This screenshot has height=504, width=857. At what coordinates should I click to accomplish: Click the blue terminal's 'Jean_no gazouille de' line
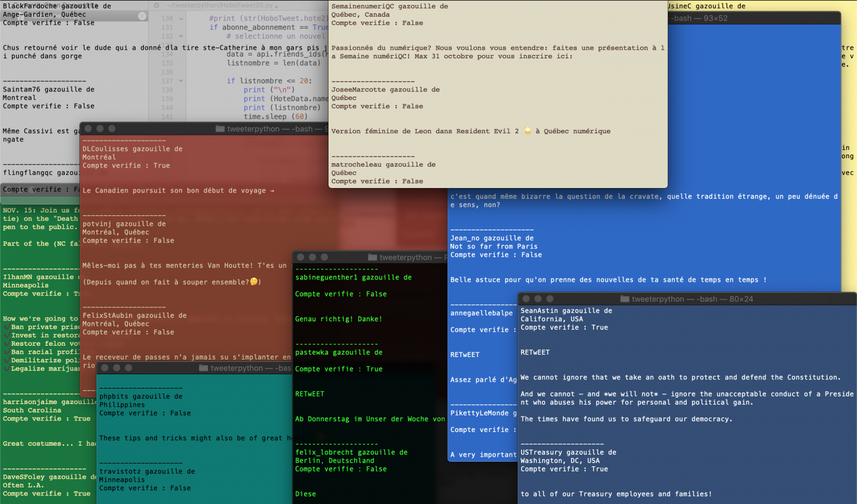click(x=492, y=238)
